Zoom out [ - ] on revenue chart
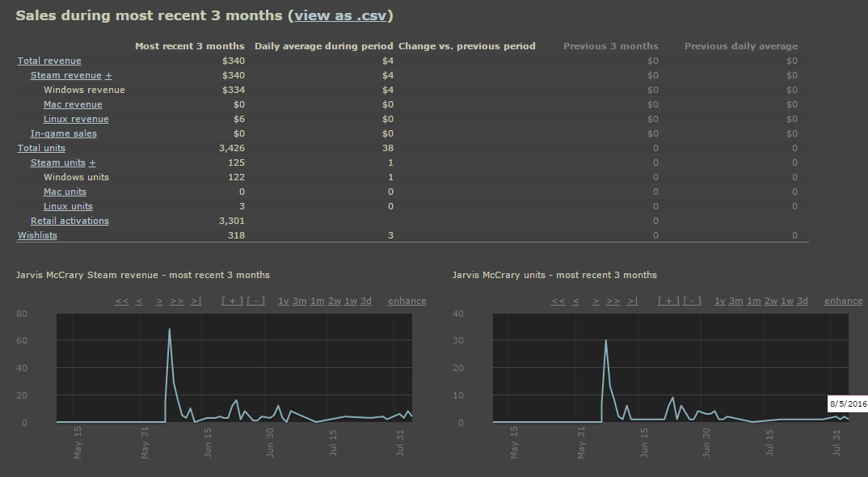Viewport: 868px width, 477px height. coord(255,301)
